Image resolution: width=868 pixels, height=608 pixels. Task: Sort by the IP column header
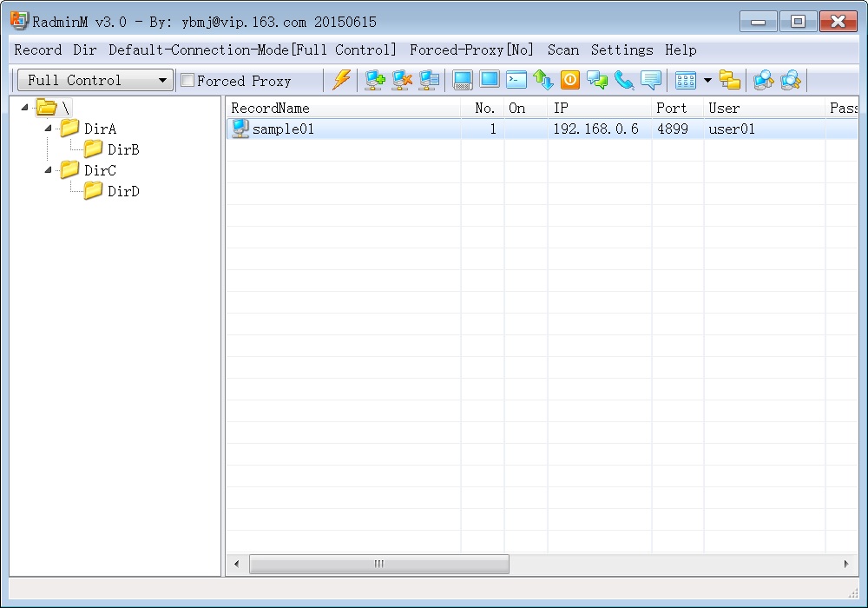tap(599, 109)
